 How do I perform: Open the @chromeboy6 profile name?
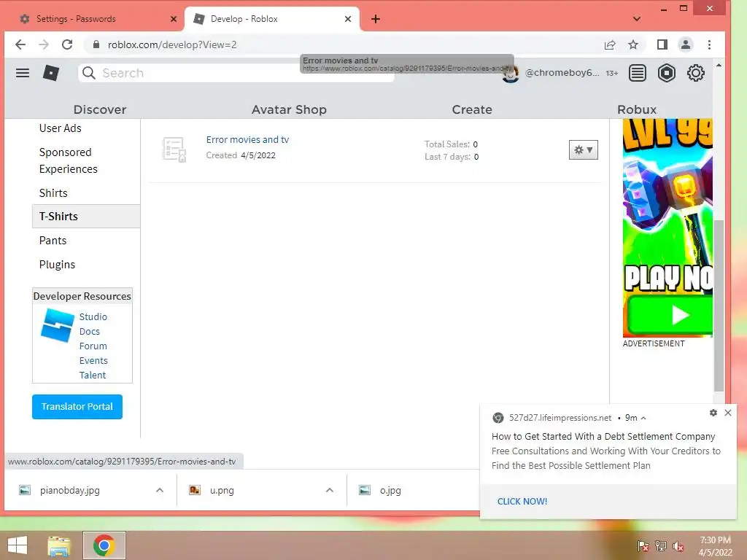point(562,73)
